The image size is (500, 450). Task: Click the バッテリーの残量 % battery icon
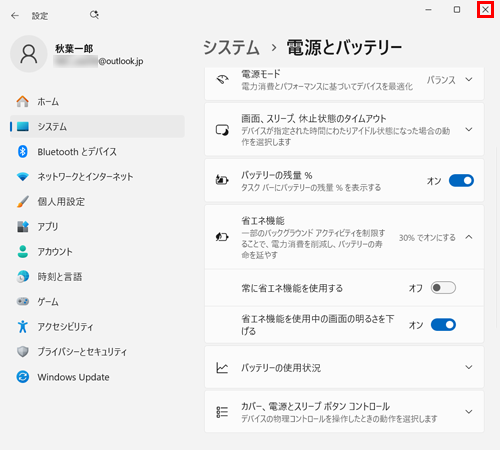pyautogui.click(x=222, y=180)
